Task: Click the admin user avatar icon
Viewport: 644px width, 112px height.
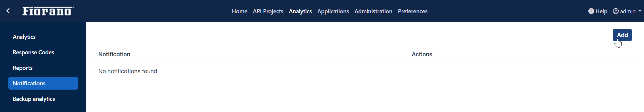Action: tap(616, 11)
